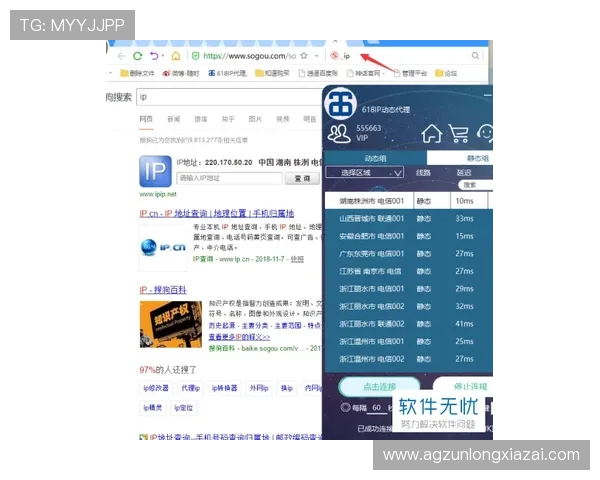Click the 查询 button beside IP input

(302, 178)
